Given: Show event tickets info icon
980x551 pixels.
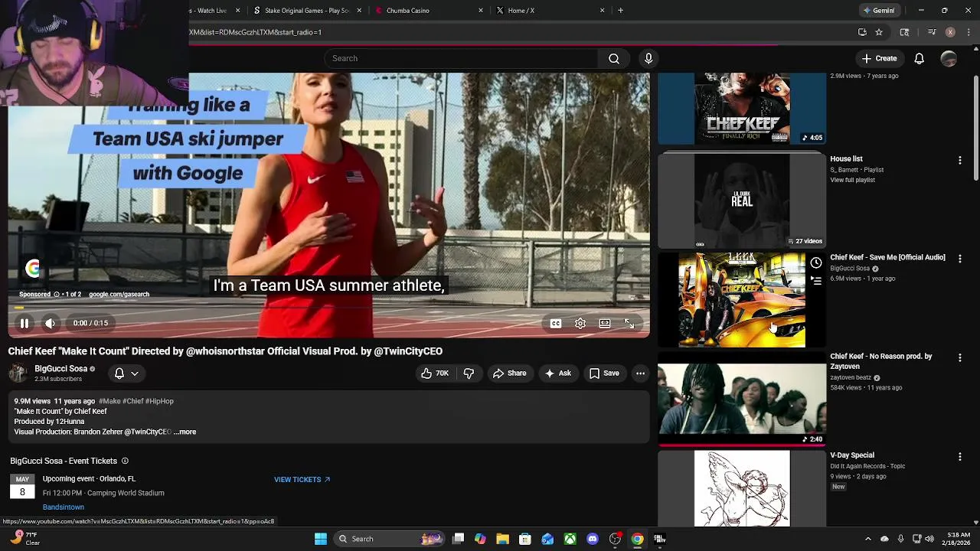Looking at the screenshot, I should coord(125,461).
